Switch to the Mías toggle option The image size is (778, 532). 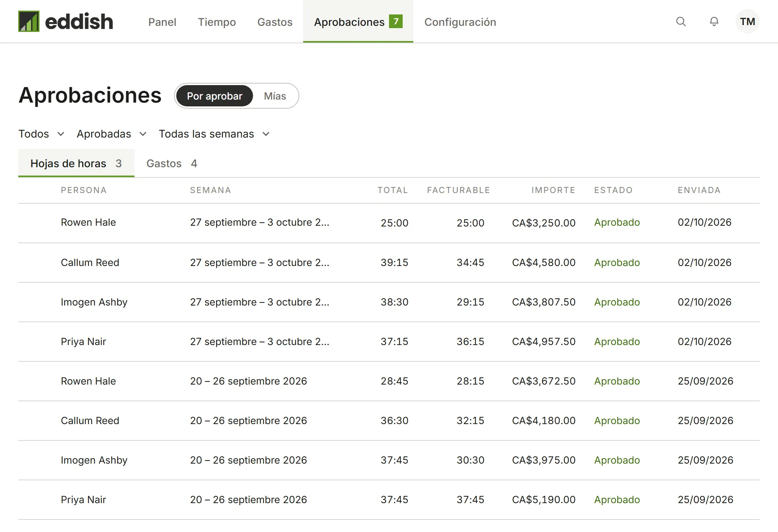pyautogui.click(x=275, y=96)
